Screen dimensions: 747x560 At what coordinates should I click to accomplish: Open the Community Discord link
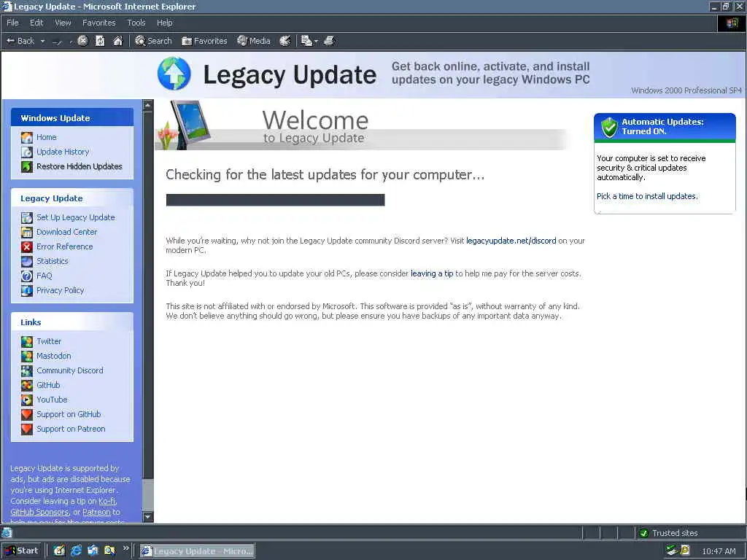70,370
